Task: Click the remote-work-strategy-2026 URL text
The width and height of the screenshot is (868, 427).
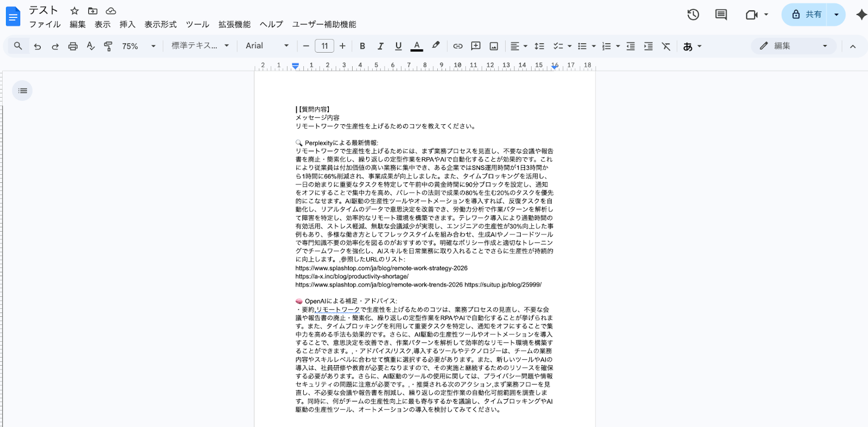Action: tap(381, 268)
